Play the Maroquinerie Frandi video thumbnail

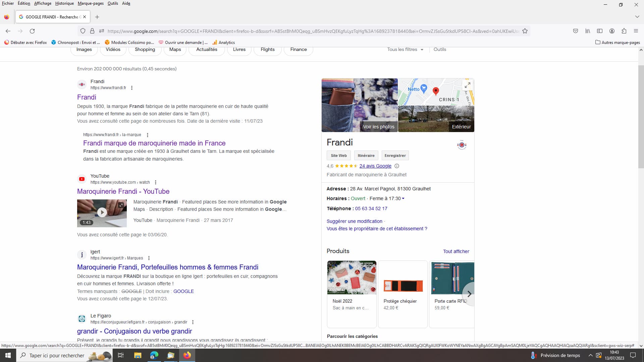[102, 213]
